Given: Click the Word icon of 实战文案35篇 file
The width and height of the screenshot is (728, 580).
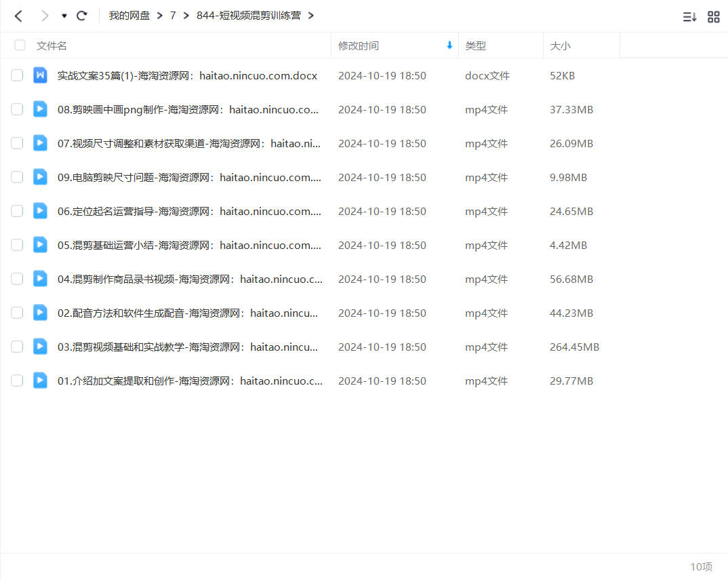Looking at the screenshot, I should pyautogui.click(x=41, y=75).
